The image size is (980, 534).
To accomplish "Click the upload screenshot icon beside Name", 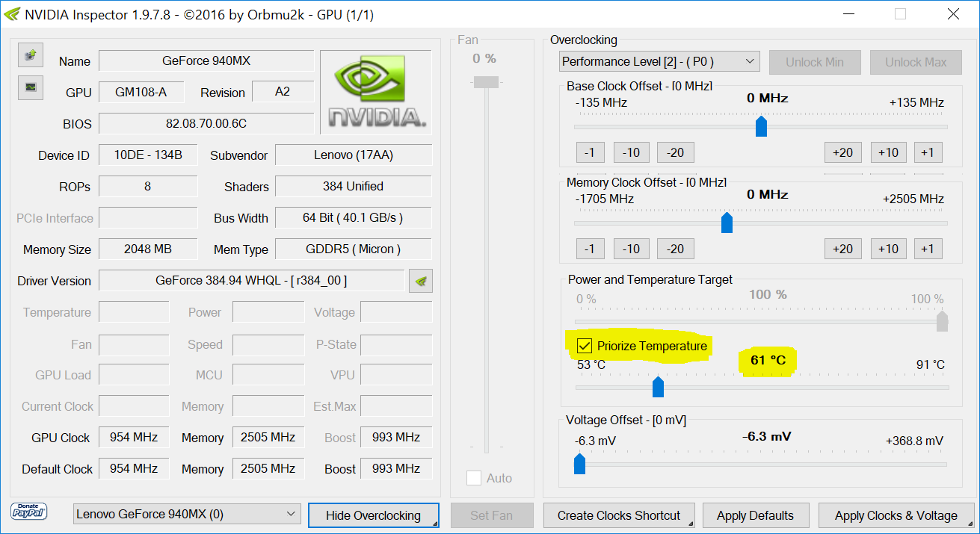I will pos(31,55).
